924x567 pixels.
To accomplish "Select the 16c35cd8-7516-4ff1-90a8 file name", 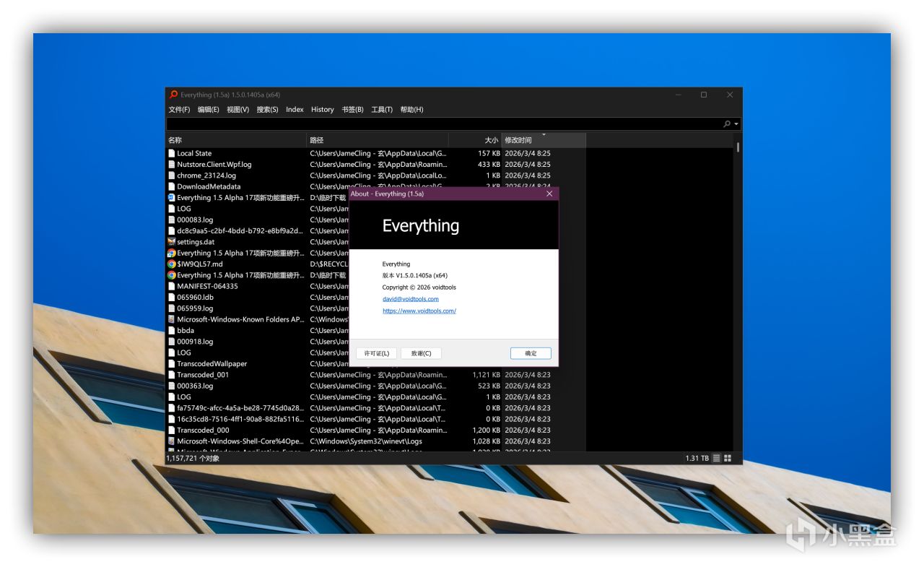I will (240, 419).
